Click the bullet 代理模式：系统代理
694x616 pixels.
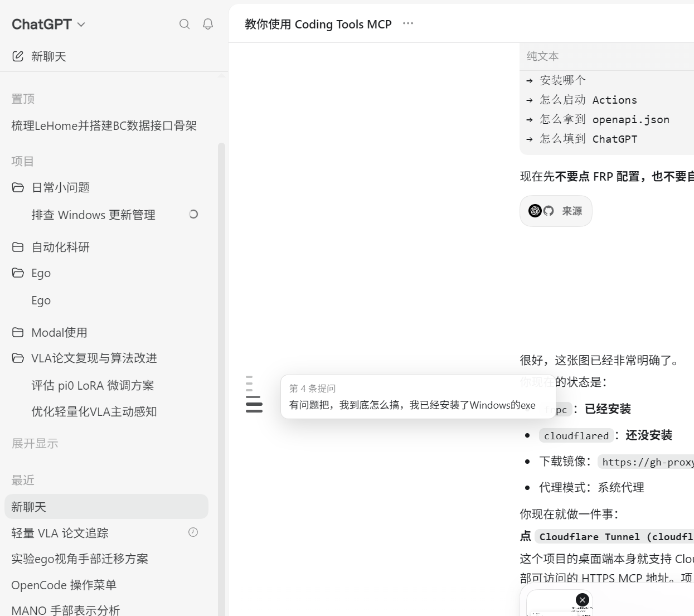coord(591,488)
